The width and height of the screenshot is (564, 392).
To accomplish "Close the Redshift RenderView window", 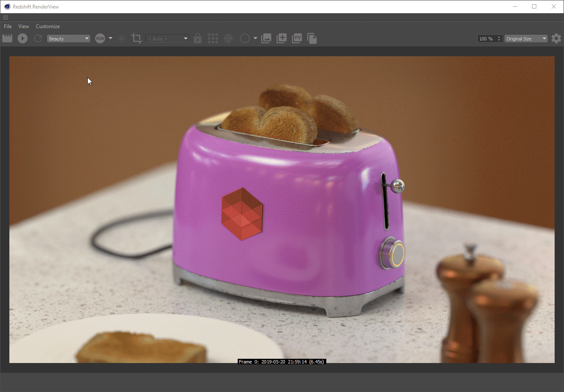I will pos(554,6).
